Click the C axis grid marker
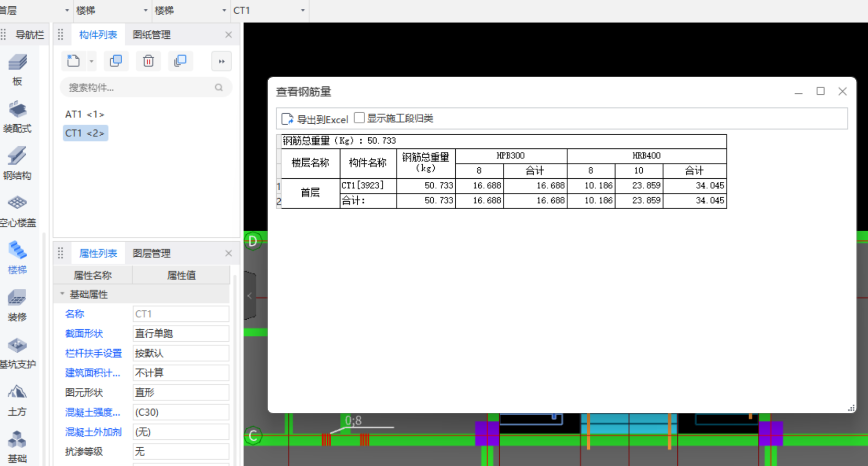868x466 pixels. click(x=253, y=436)
